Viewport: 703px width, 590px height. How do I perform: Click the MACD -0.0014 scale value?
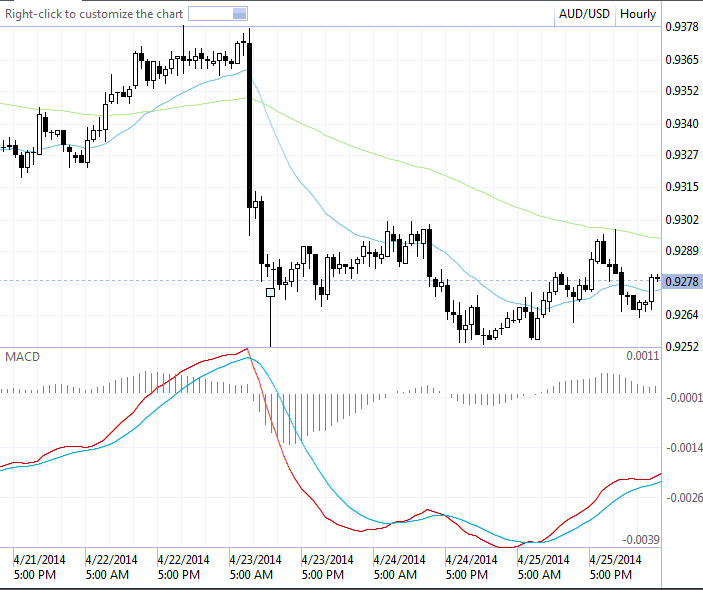[684, 448]
